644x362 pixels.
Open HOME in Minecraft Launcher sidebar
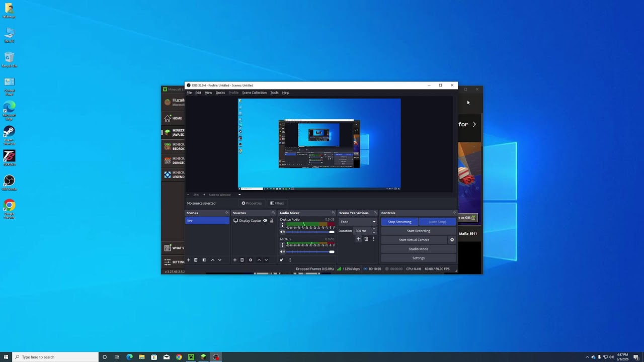pyautogui.click(x=174, y=118)
